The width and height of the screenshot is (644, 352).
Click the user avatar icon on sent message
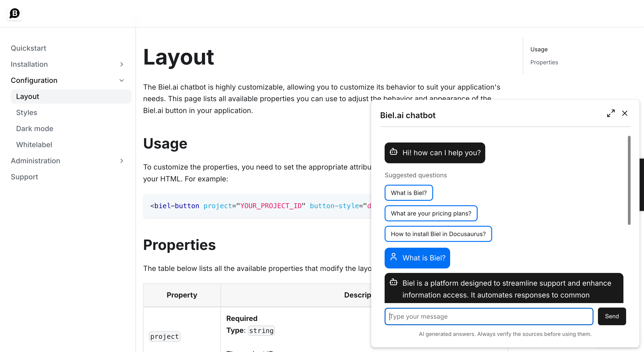click(x=394, y=258)
